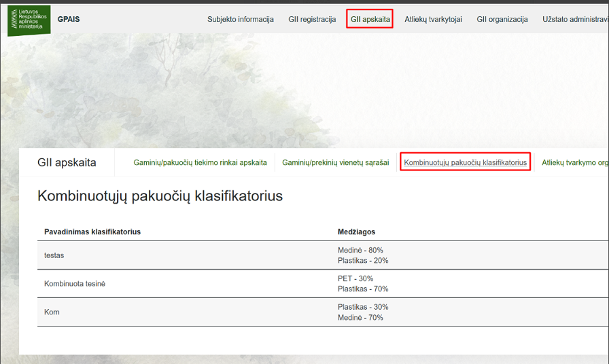Switch to Gaminių/pakuočių tiekimo rinkai apskaita tab

pos(200,162)
